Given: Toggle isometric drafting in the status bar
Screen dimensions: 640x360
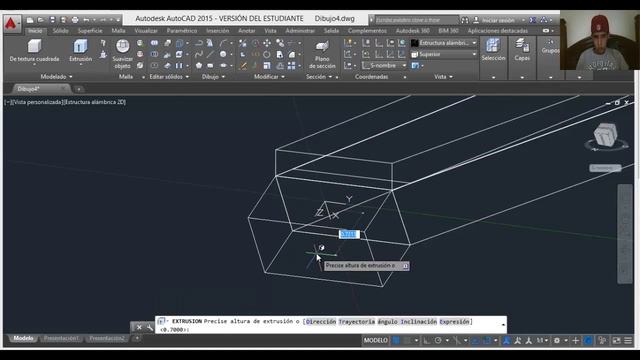Looking at the screenshot, I should 456,340.
